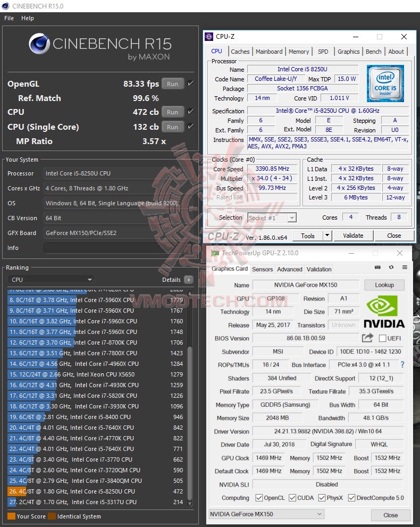Select ranking row 15 Intel Xeon X5650
The width and height of the screenshot is (420, 527).
pyautogui.click(x=97, y=374)
